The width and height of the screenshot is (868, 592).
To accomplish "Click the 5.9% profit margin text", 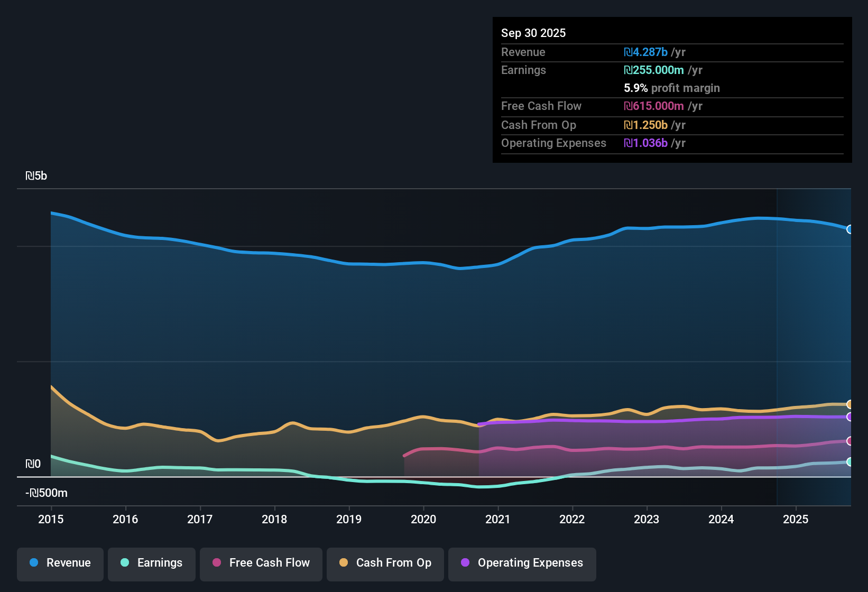I will pos(671,88).
